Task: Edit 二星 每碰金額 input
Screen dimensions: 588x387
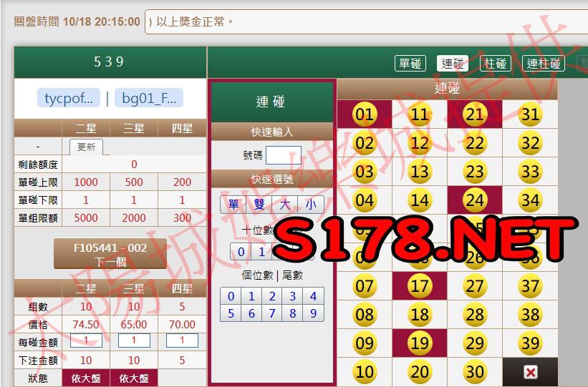Action: click(86, 341)
